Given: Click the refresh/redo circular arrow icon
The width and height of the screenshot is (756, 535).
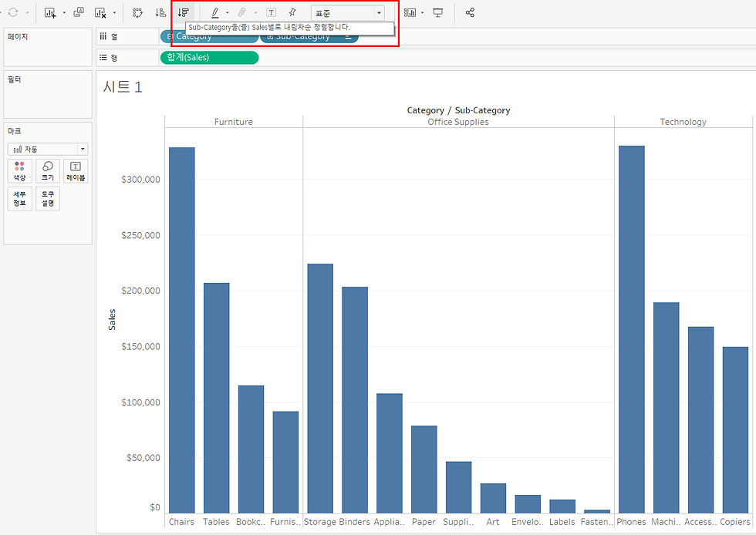Looking at the screenshot, I should [x=13, y=12].
